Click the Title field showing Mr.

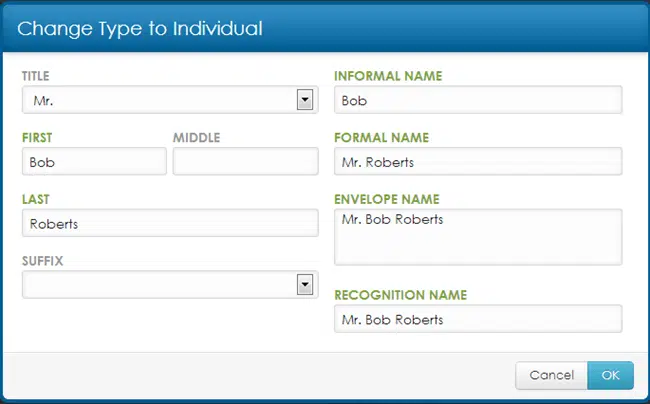click(x=160, y=100)
